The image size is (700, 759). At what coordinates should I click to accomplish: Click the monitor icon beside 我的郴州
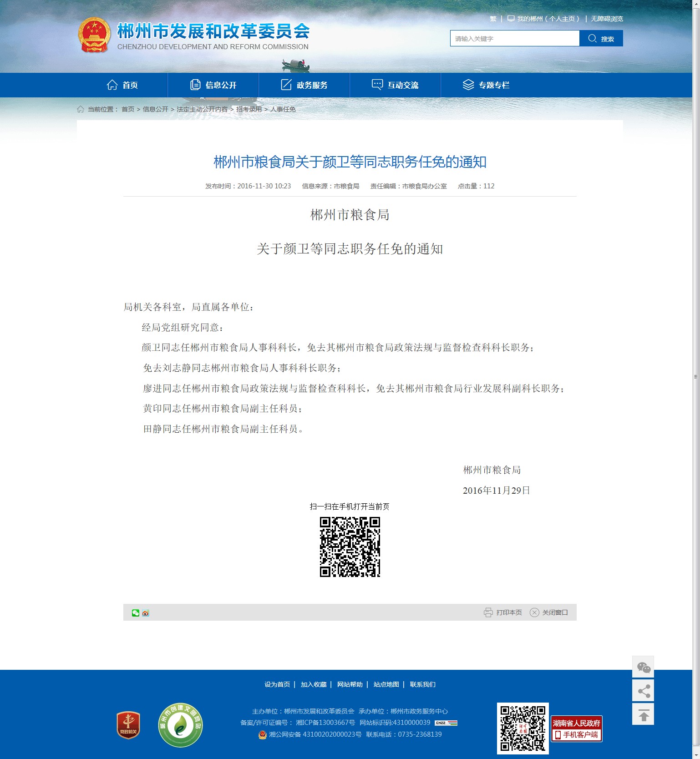coord(511,19)
